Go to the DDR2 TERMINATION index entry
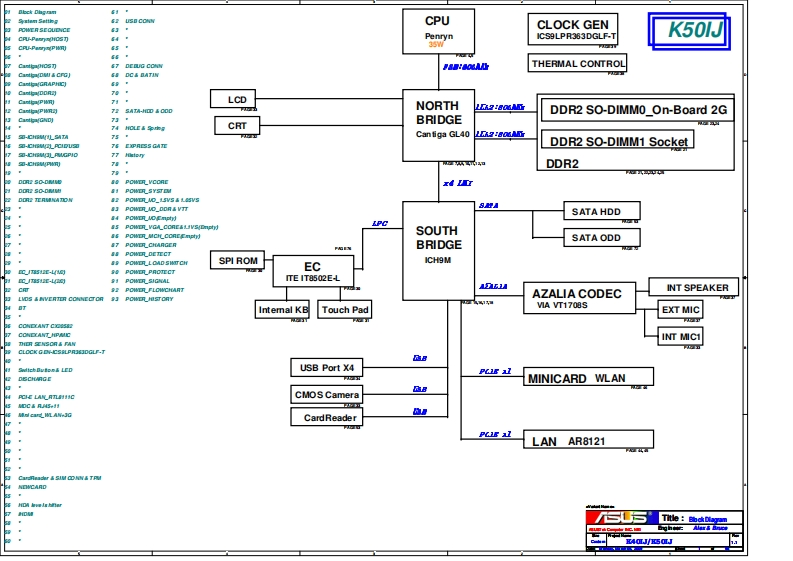 tap(45, 200)
